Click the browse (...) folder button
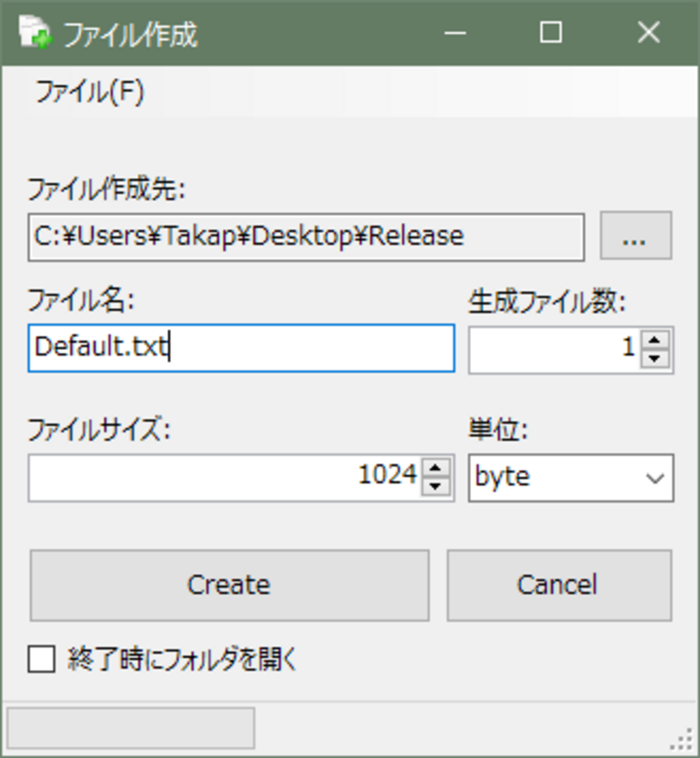700x758 pixels. tap(635, 237)
